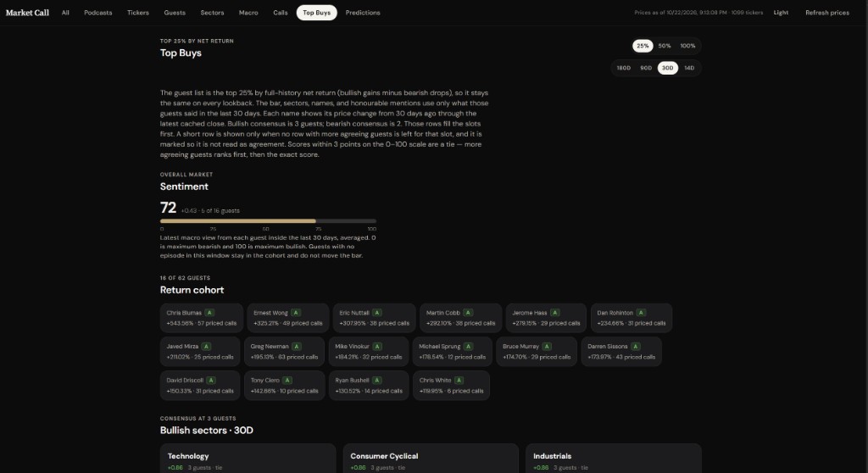This screenshot has height=473, width=868.
Task: Click the sentiment score 72
Action: click(x=169, y=208)
